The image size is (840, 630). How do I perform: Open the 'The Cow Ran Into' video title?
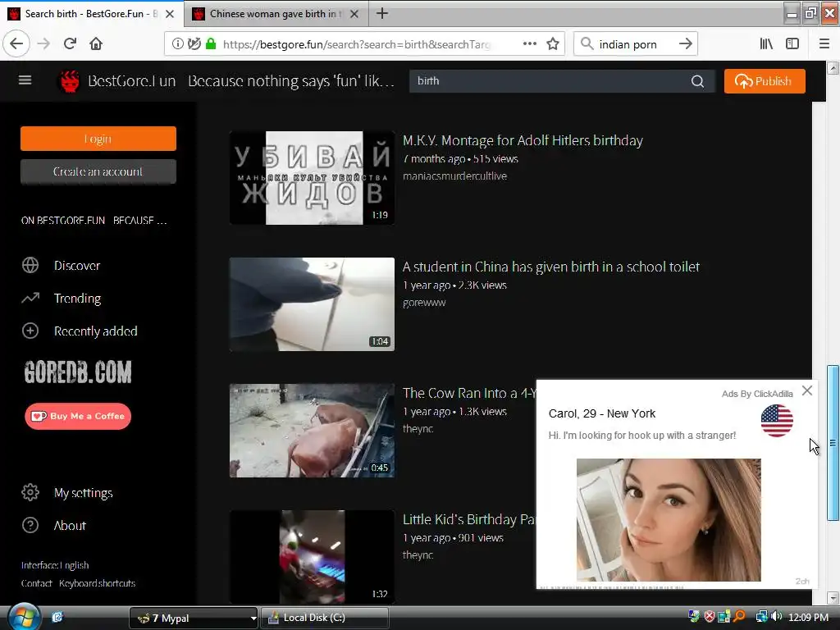pos(468,393)
